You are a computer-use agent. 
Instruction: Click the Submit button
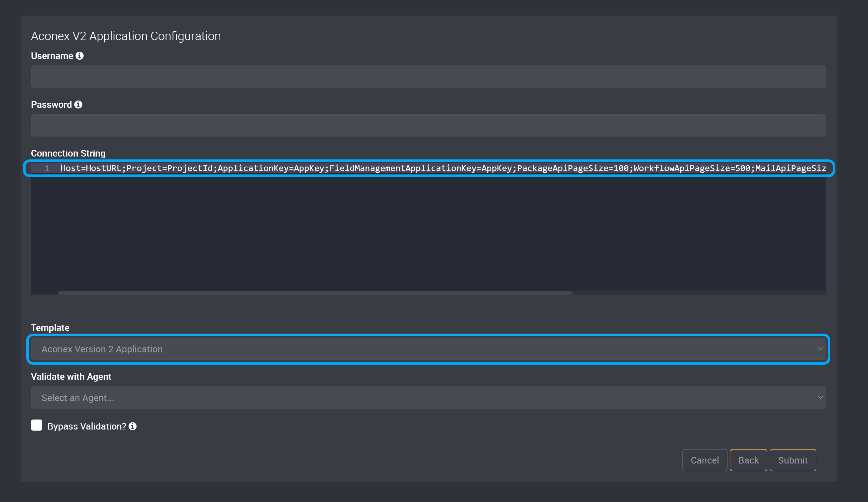click(x=793, y=460)
